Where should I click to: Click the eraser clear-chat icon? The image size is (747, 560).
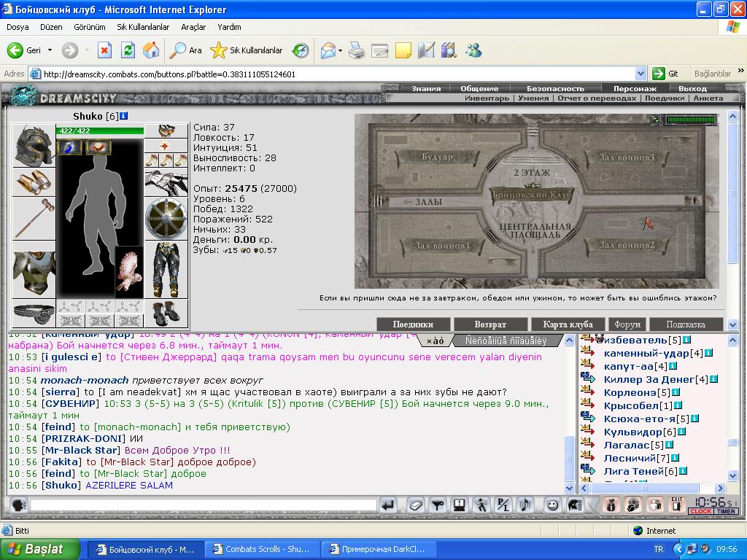pyautogui.click(x=415, y=505)
